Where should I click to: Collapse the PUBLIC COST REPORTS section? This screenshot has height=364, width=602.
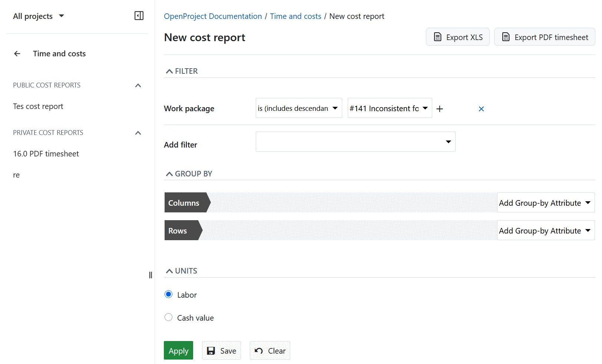pos(138,85)
